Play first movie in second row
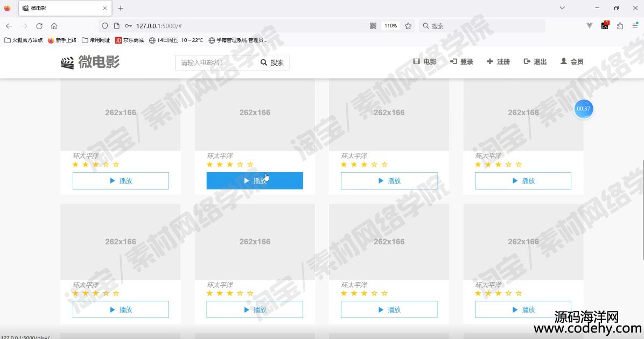 (x=121, y=309)
